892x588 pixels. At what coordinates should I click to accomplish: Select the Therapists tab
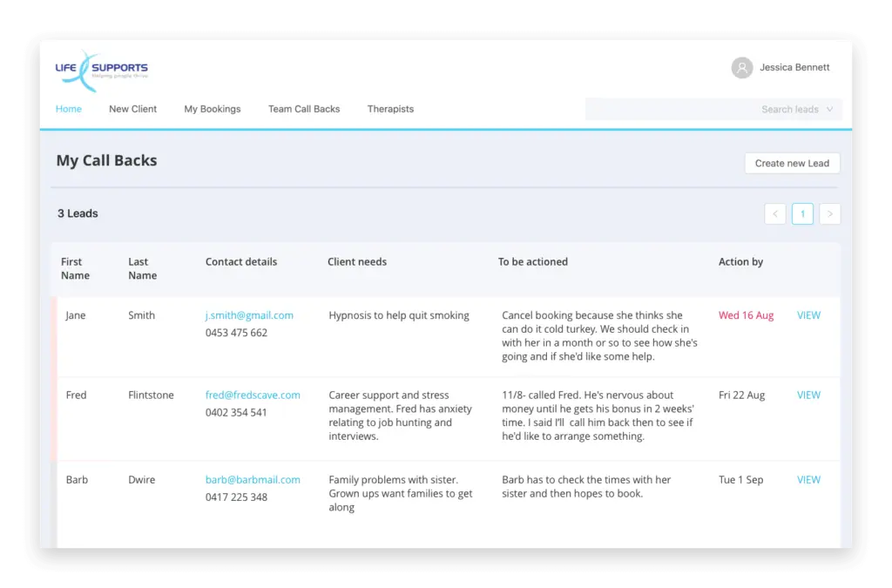coord(390,109)
